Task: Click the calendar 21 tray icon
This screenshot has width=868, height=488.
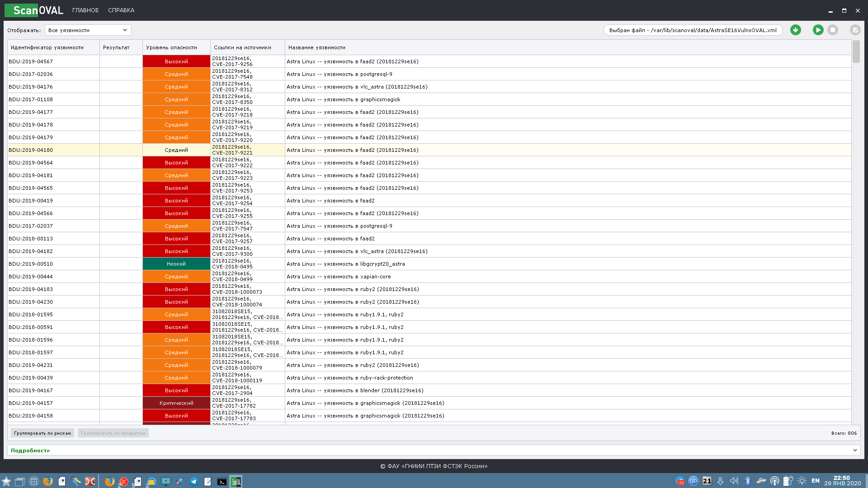Action: coord(707,481)
